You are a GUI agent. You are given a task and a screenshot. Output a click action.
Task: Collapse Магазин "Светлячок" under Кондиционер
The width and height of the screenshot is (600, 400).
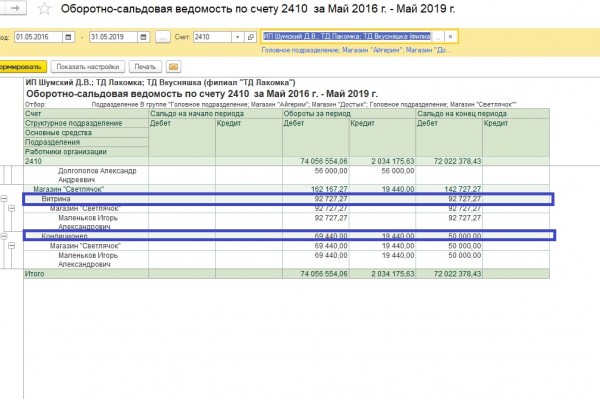(12, 246)
